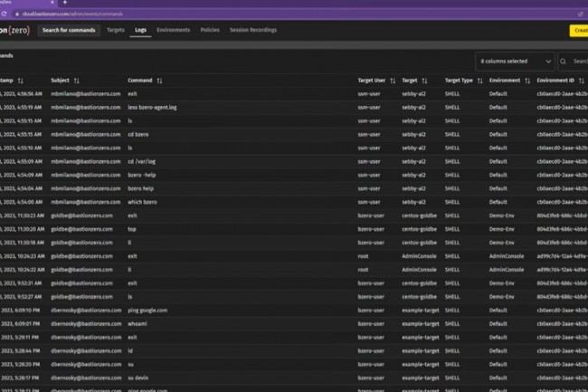Click the padlock icon in the address bar
Viewport: 588px width, 392px height.
(17, 14)
